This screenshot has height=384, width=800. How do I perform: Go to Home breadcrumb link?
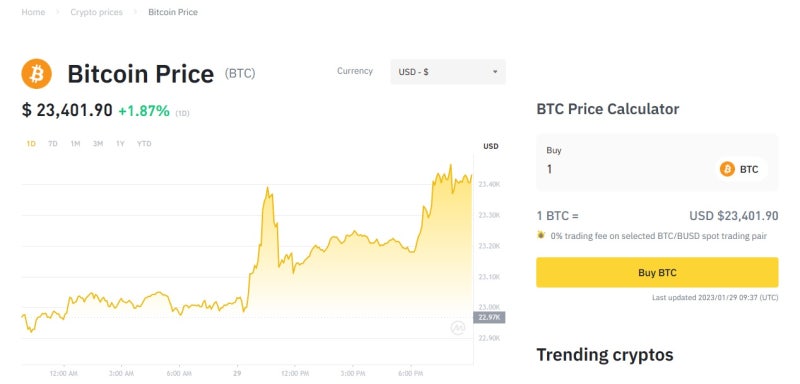click(x=33, y=12)
